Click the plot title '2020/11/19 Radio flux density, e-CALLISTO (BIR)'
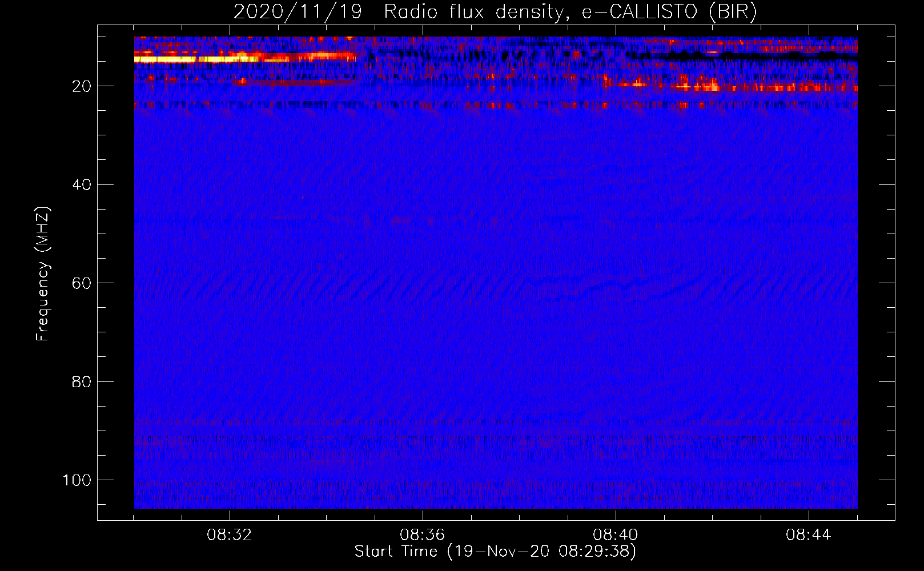The height and width of the screenshot is (571, 924). tap(495, 11)
